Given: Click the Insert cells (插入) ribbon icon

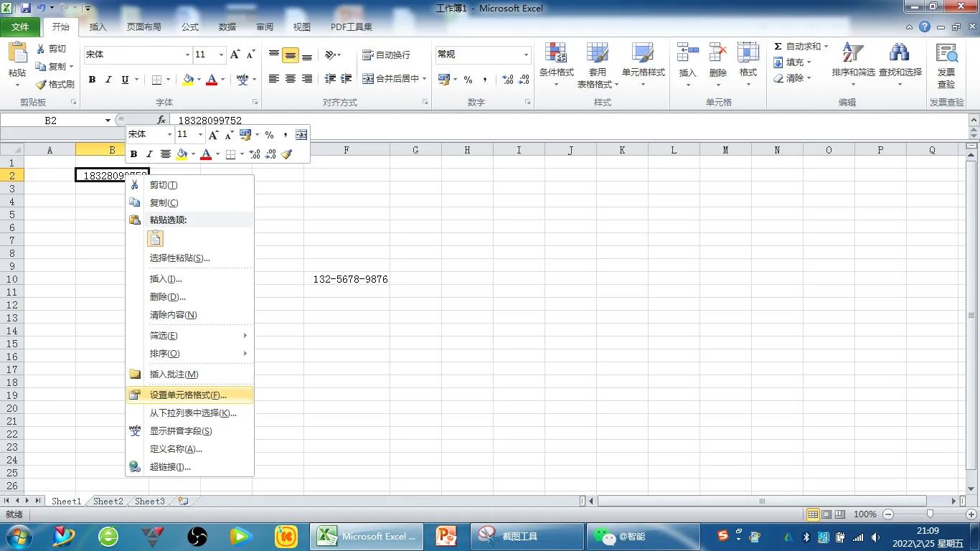Looking at the screenshot, I should 687,53.
